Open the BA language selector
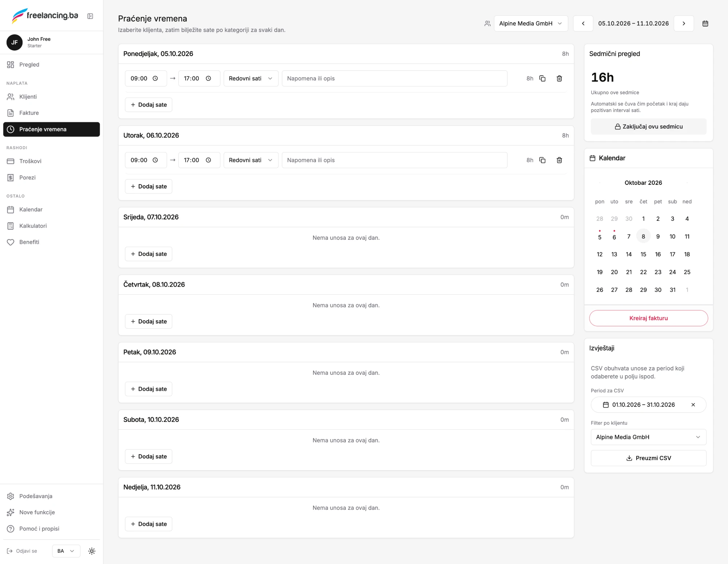 tap(66, 551)
